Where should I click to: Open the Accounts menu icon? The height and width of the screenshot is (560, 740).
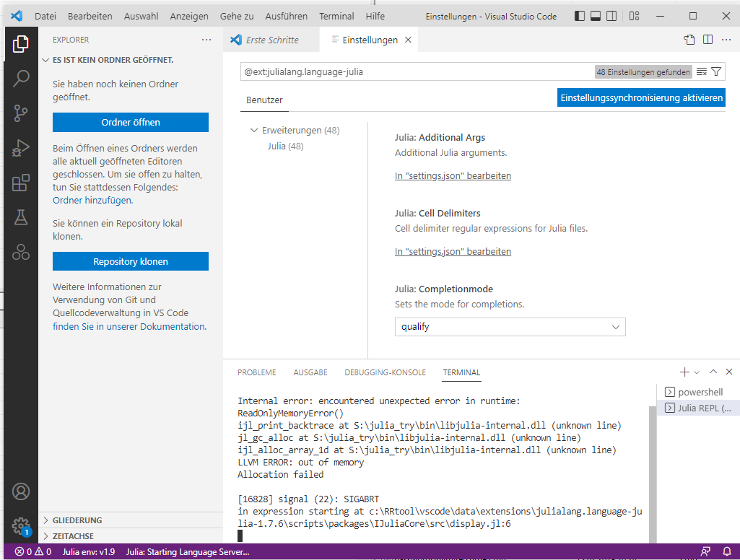pyautogui.click(x=21, y=491)
